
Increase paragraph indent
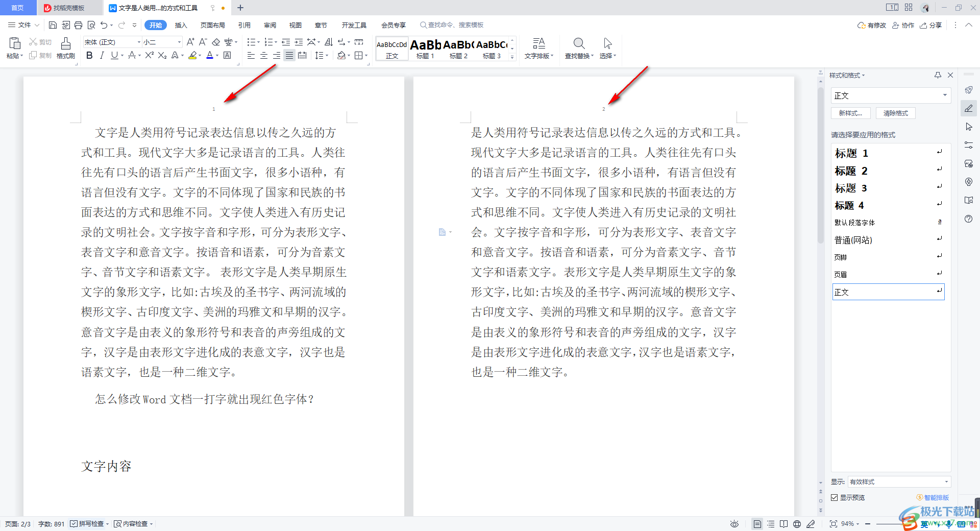299,42
